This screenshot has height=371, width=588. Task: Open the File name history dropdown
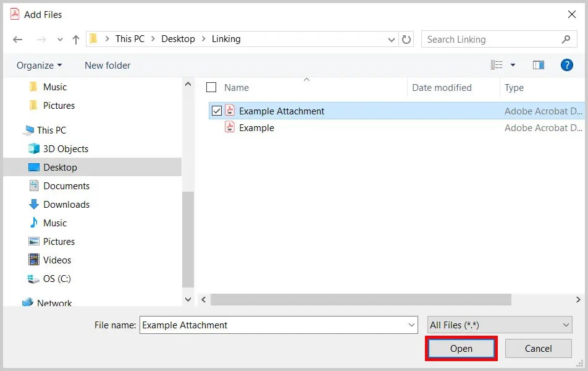point(411,325)
